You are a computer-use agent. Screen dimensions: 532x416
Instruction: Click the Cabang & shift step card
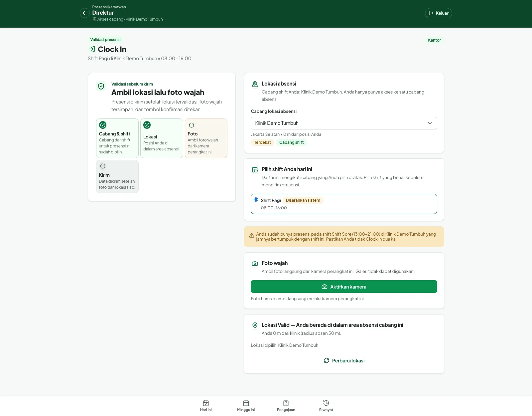coord(117,138)
